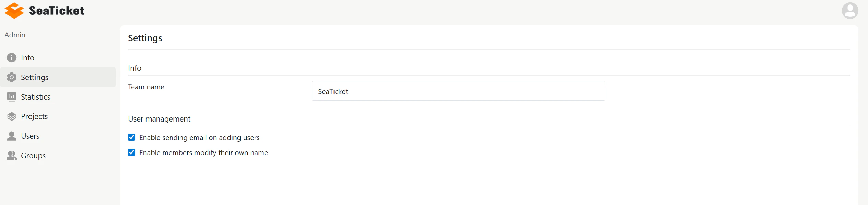Select Settings in the admin sidebar
This screenshot has width=868, height=205.
tap(58, 77)
